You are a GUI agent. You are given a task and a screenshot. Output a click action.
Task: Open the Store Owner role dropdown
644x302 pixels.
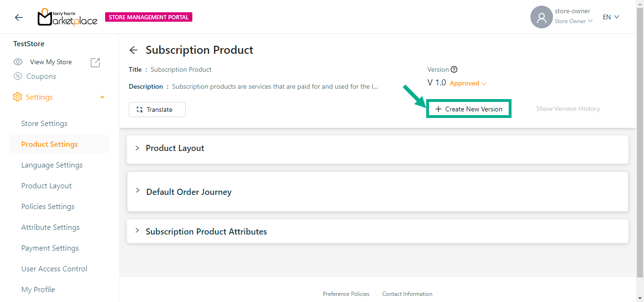point(573,21)
